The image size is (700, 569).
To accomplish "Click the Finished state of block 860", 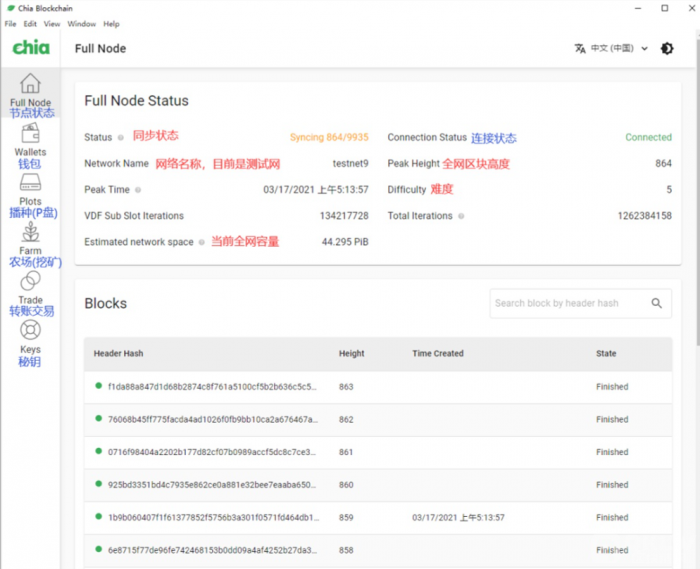I will click(612, 485).
